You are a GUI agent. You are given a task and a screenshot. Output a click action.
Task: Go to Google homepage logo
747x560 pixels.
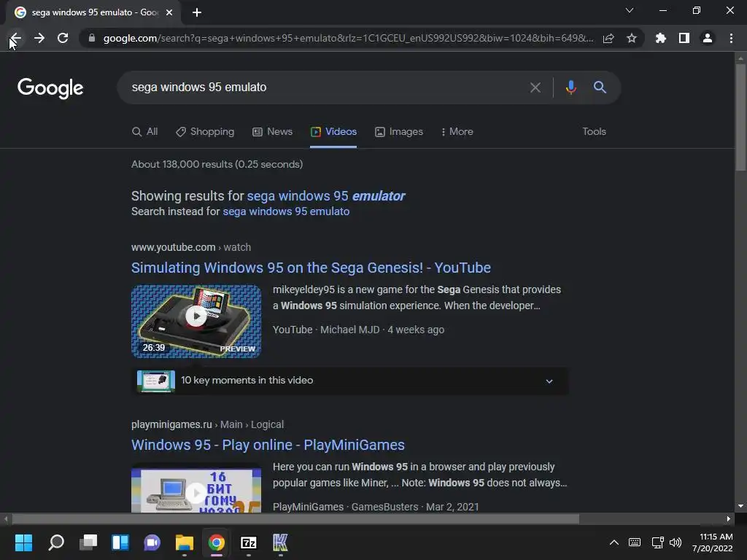(50, 88)
